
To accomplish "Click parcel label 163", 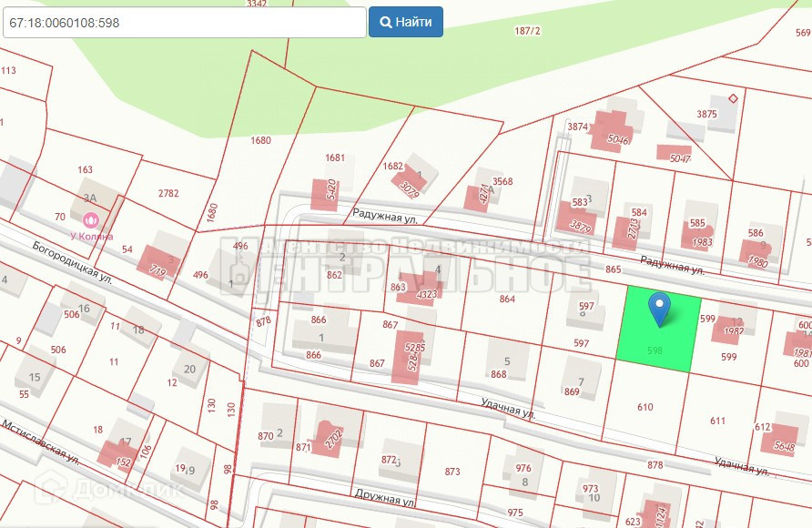I will tap(85, 169).
